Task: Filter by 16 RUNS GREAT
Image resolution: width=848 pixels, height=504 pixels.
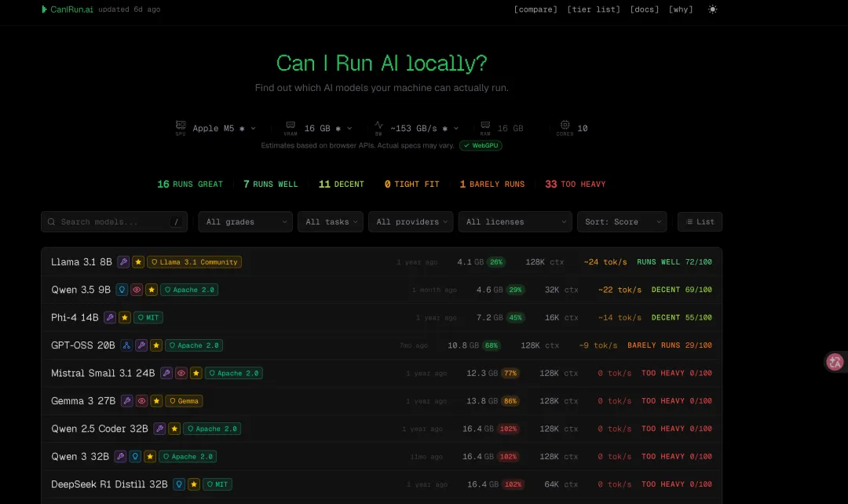Action: pyautogui.click(x=190, y=184)
